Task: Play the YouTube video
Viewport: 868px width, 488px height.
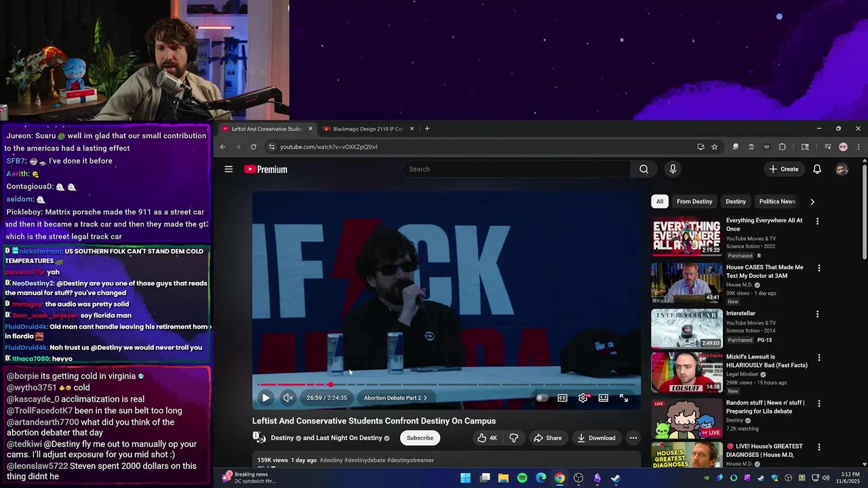Action: tap(266, 398)
